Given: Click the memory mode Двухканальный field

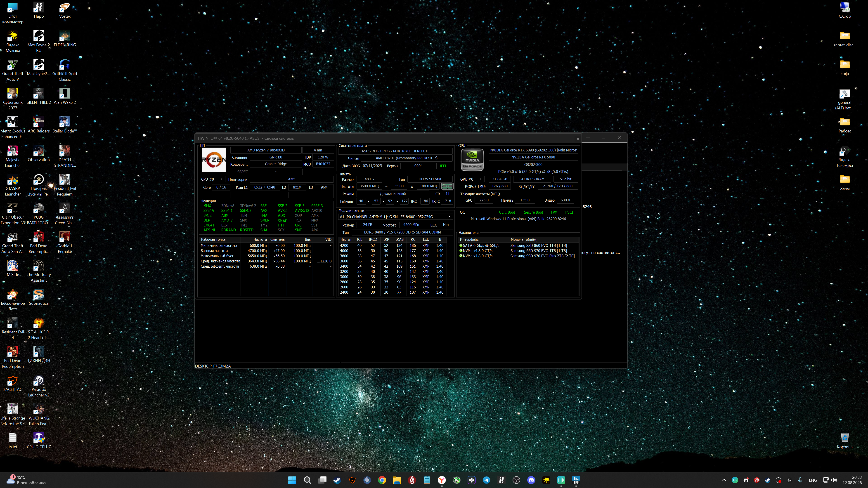Looking at the screenshot, I should [x=393, y=194].
